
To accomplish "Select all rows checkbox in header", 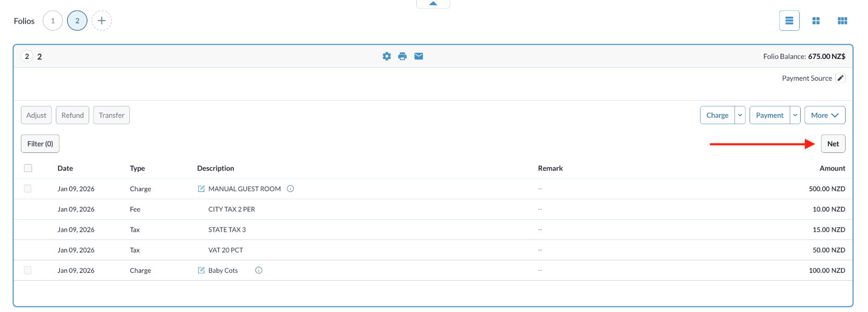I will [x=28, y=168].
